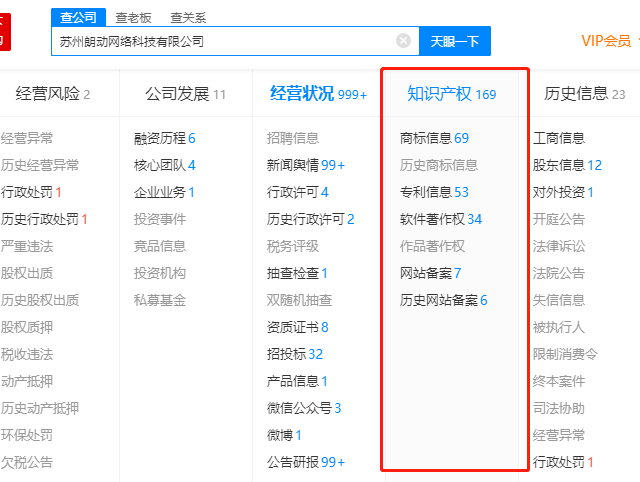The height and width of the screenshot is (482, 640).
Task: Open 历史网站备案 6 entry
Action: [444, 300]
